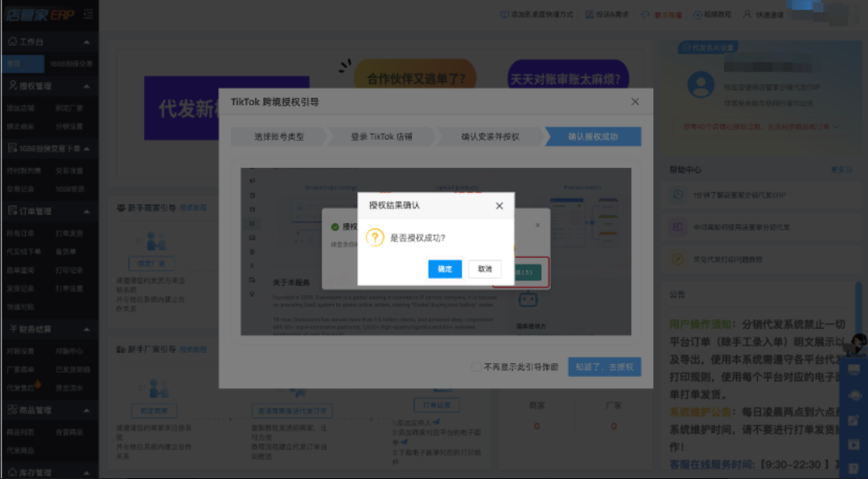Click the 订单管理 section icon
The height and width of the screenshot is (479, 868).
[x=12, y=211]
